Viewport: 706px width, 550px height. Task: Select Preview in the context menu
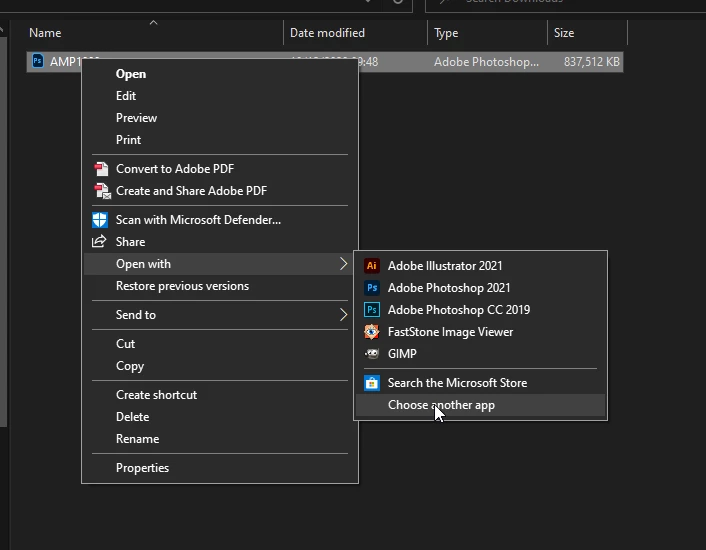tap(220, 118)
